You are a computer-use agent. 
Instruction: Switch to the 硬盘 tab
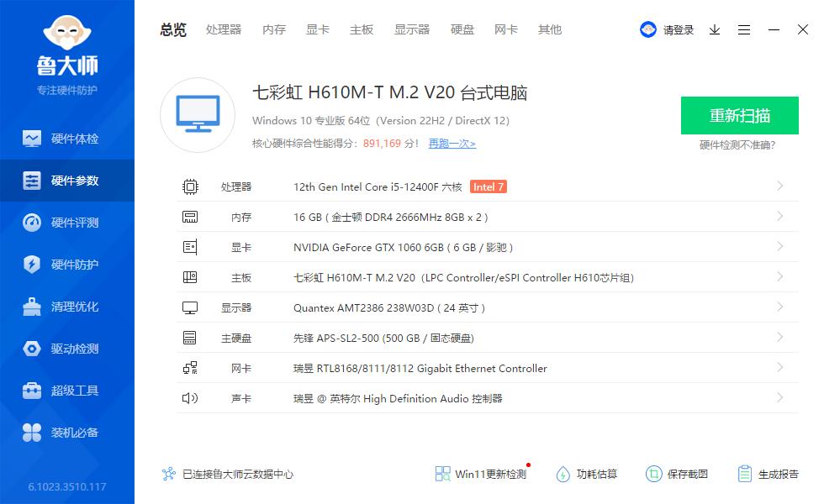click(462, 30)
